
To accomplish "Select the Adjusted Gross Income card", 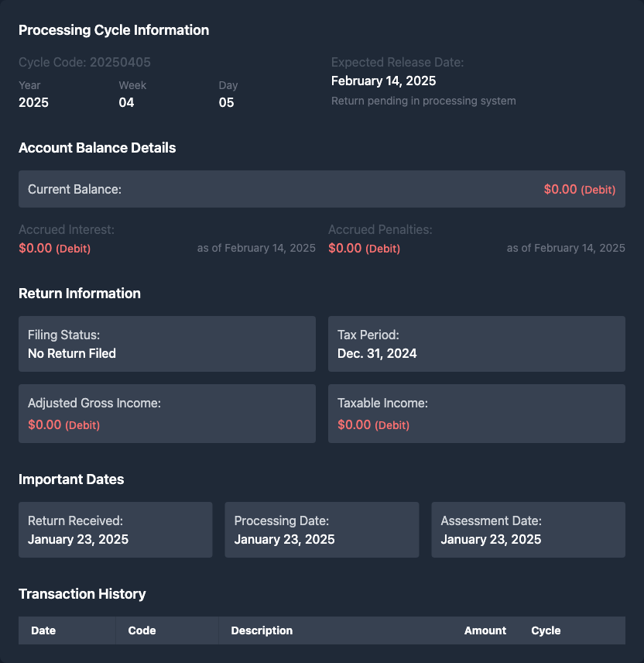I will pyautogui.click(x=166, y=414).
